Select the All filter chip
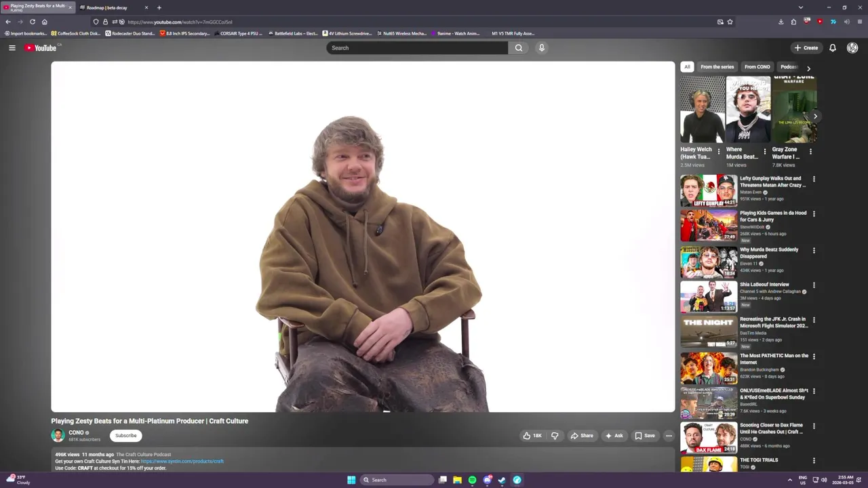Image resolution: width=868 pixels, height=488 pixels. (687, 66)
